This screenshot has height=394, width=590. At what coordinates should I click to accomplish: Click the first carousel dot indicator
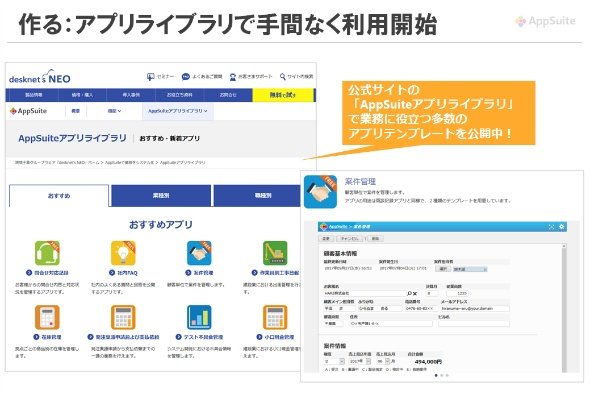pyautogui.click(x=436, y=375)
